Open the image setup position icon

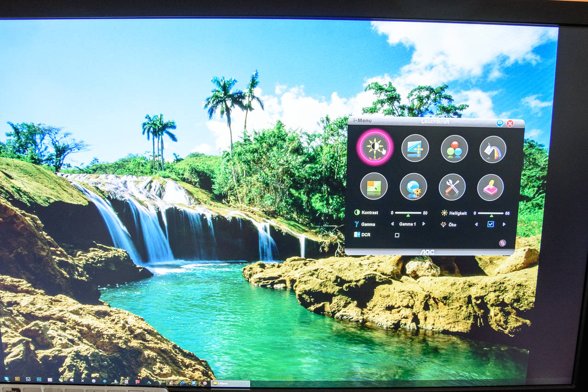415,148
